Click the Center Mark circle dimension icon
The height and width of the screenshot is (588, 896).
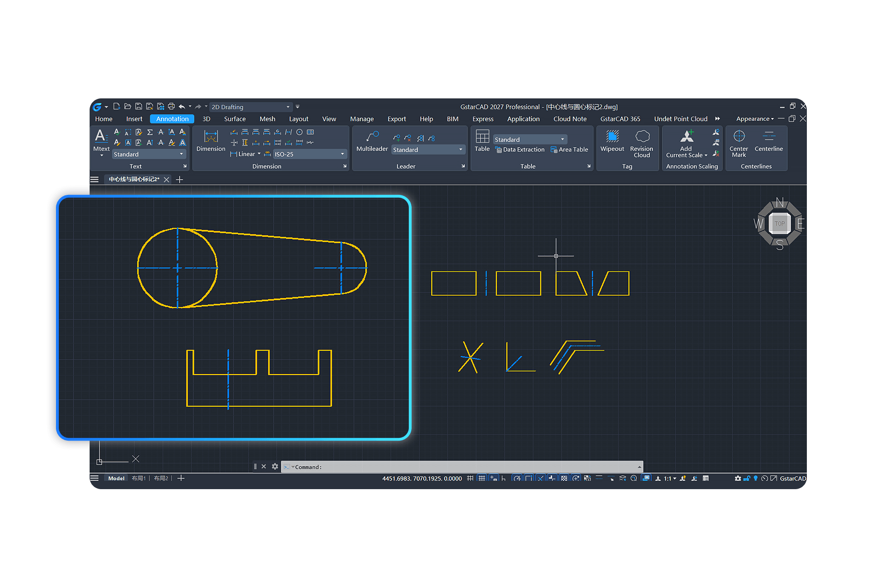(x=300, y=132)
